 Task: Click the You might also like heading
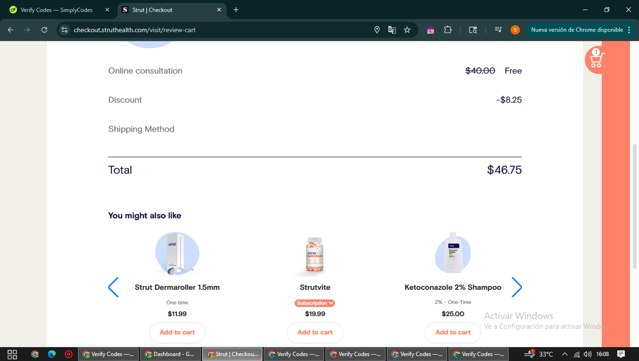click(x=144, y=216)
